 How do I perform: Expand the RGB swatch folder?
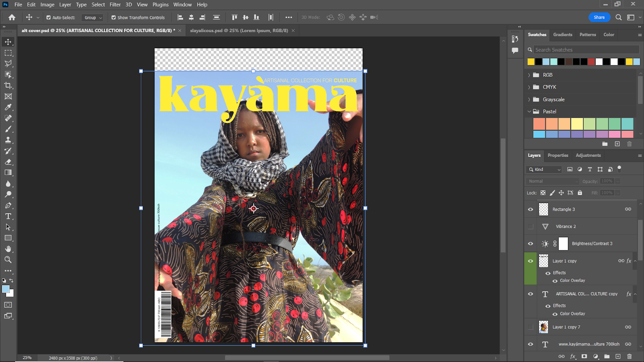coord(529,75)
